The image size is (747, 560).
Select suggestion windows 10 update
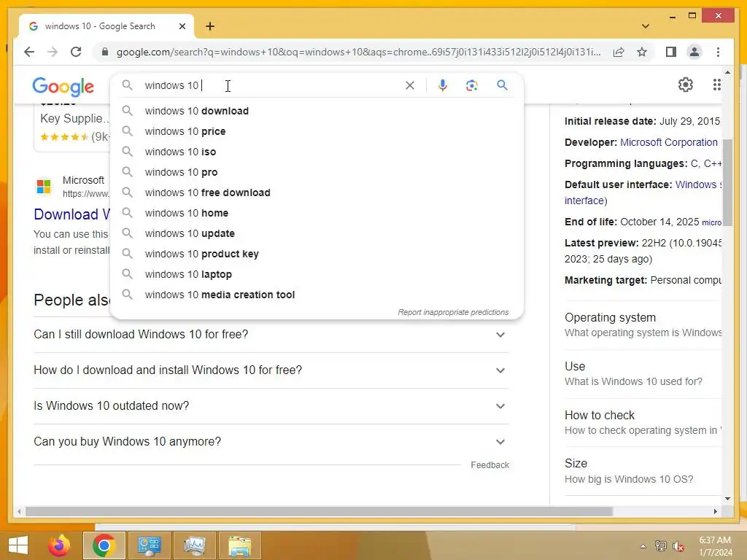317,234
